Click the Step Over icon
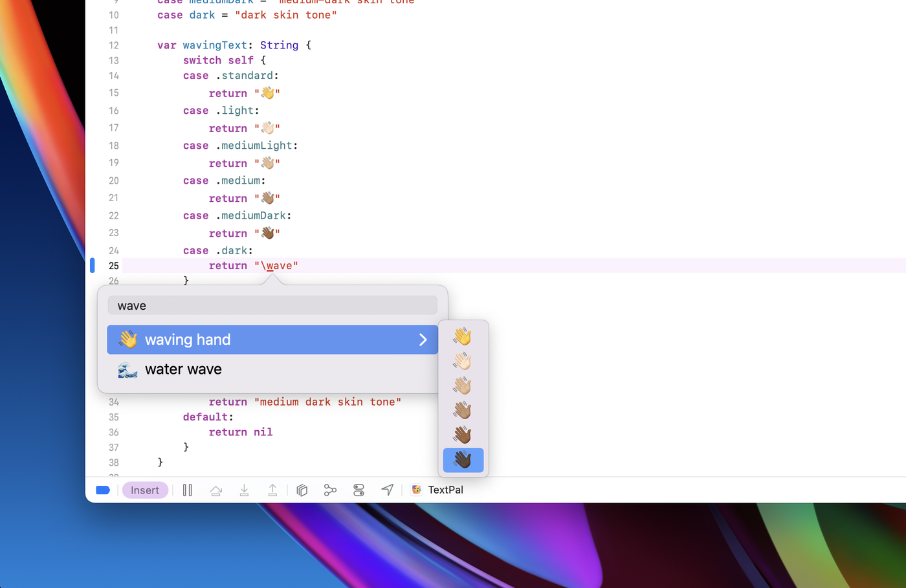Screen dimensions: 906x588 coord(216,490)
